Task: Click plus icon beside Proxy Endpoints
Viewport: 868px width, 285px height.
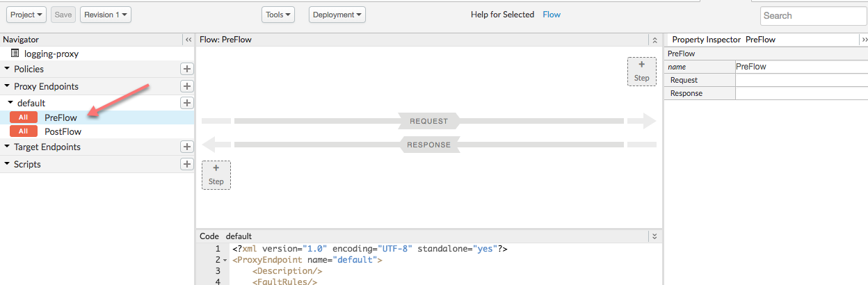Action: (186, 86)
